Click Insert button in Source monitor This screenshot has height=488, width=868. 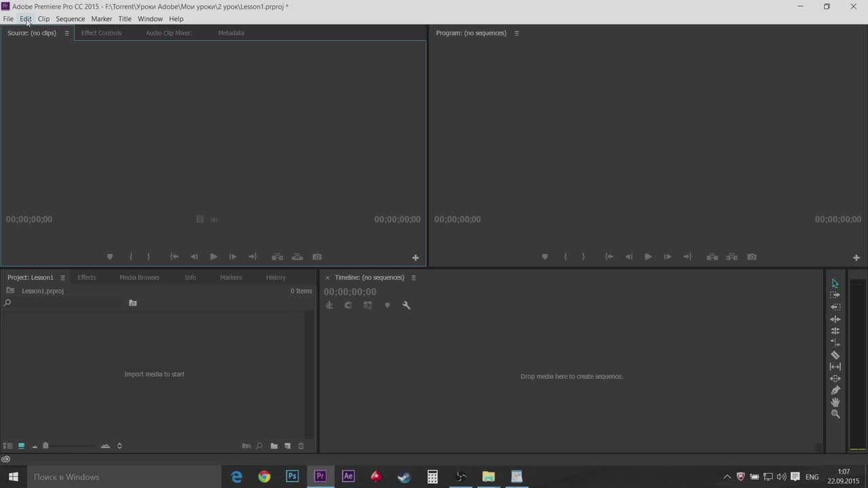coord(277,257)
